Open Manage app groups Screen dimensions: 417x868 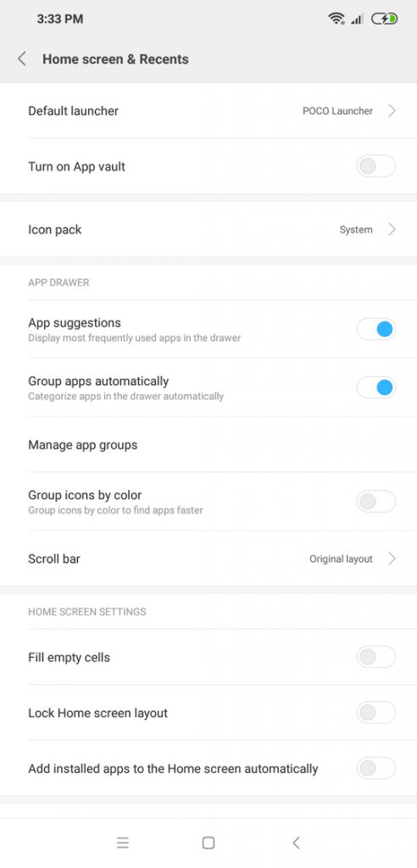(208, 444)
